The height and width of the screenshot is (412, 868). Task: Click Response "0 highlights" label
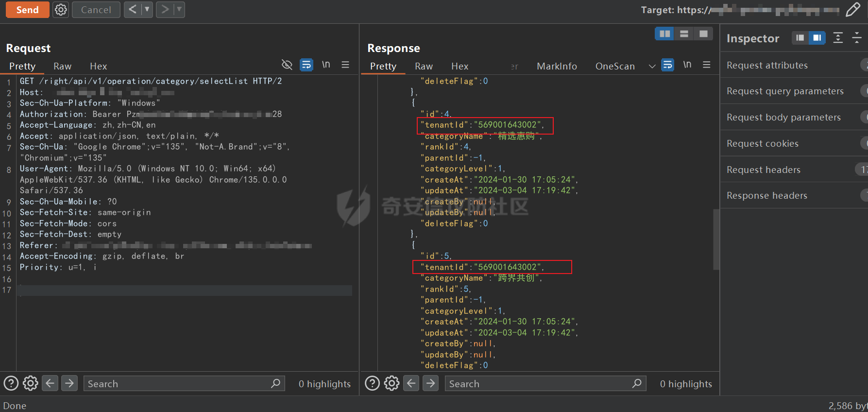click(686, 384)
